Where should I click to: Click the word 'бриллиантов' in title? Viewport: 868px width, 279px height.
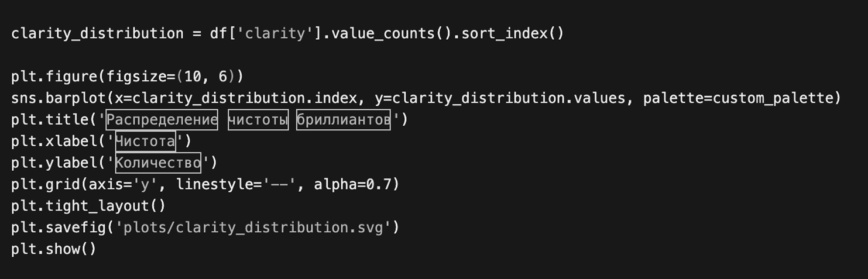pos(343,120)
